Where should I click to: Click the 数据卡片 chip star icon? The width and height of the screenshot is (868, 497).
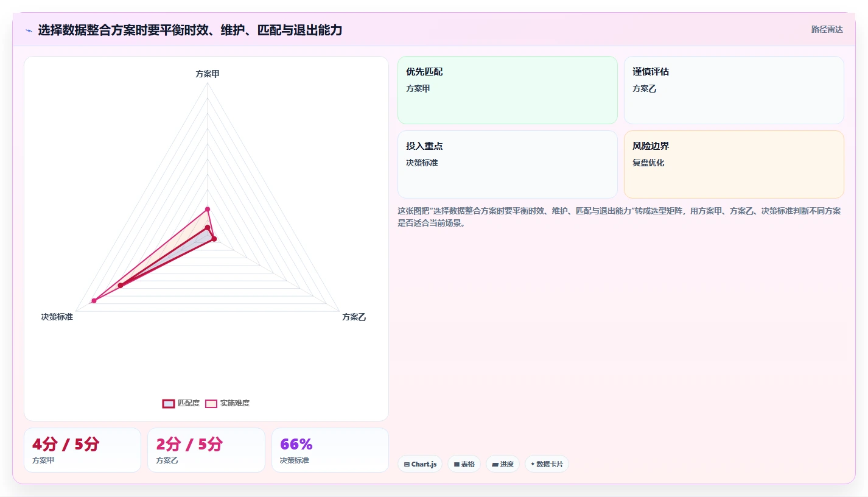click(532, 464)
